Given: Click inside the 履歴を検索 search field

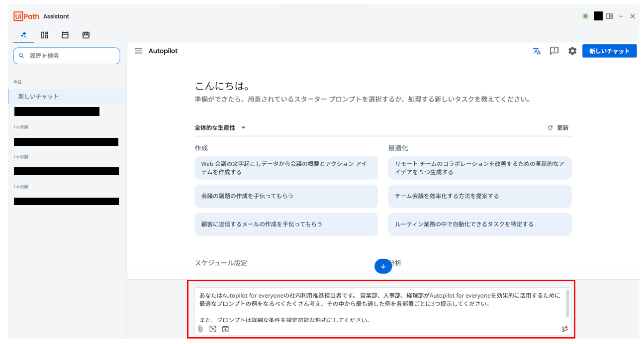Looking at the screenshot, I should (67, 56).
